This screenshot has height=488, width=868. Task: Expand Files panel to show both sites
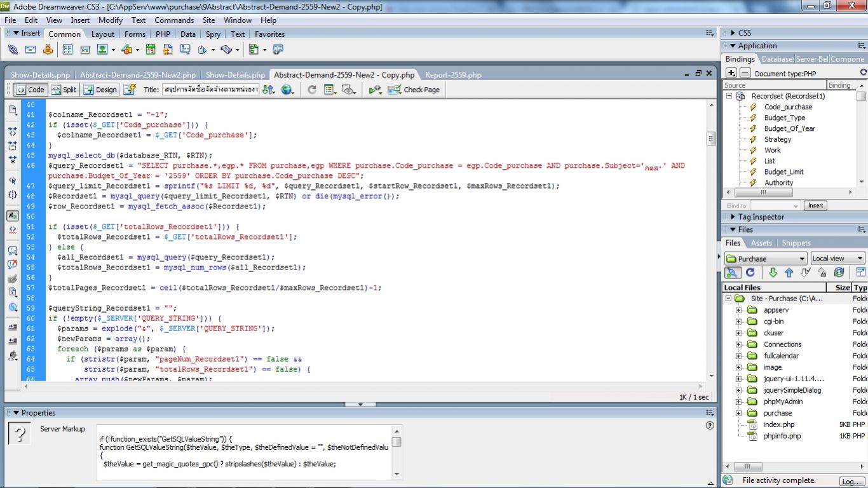pos(861,272)
